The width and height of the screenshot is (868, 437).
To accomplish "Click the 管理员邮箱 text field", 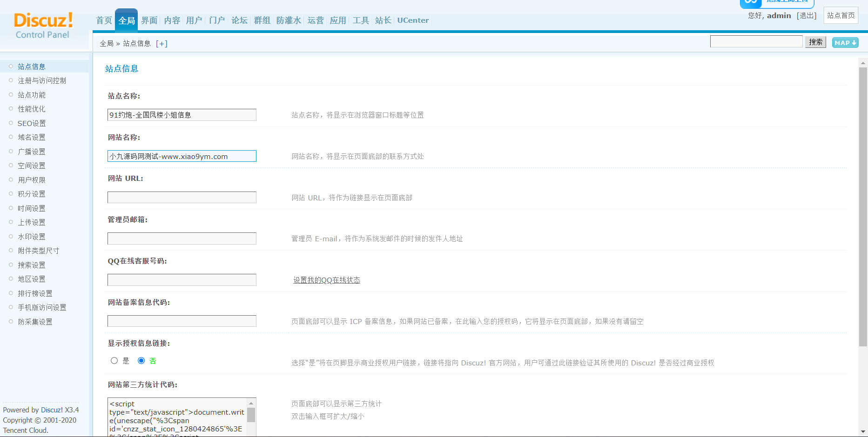I will click(x=182, y=238).
